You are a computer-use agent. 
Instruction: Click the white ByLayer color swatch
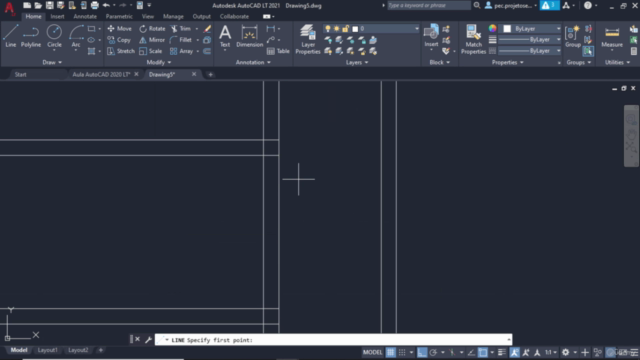pyautogui.click(x=507, y=29)
